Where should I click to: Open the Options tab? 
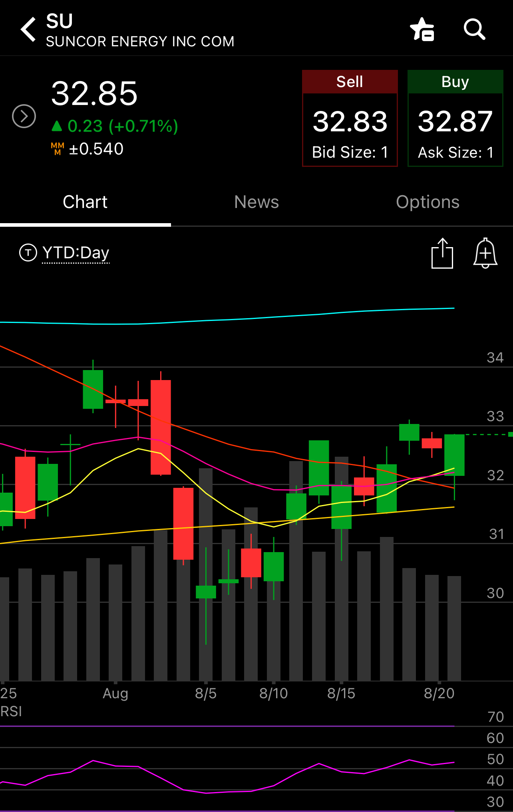click(427, 202)
